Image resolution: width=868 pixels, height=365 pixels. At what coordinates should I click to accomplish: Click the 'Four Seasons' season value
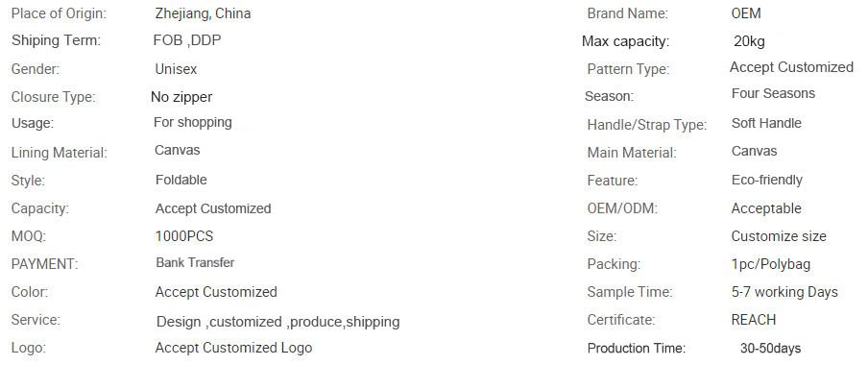point(773,93)
